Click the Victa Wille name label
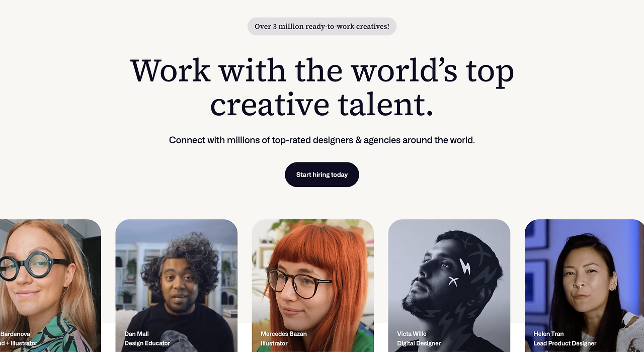The image size is (644, 352). 412,334
